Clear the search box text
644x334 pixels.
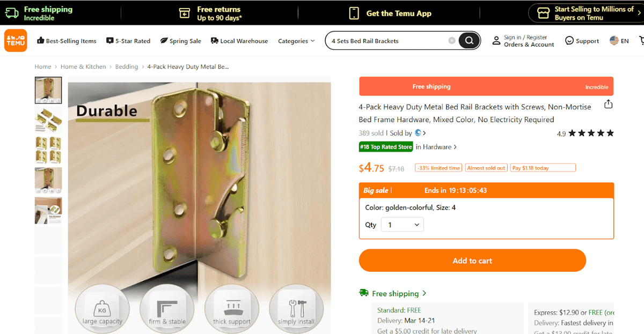pos(452,41)
